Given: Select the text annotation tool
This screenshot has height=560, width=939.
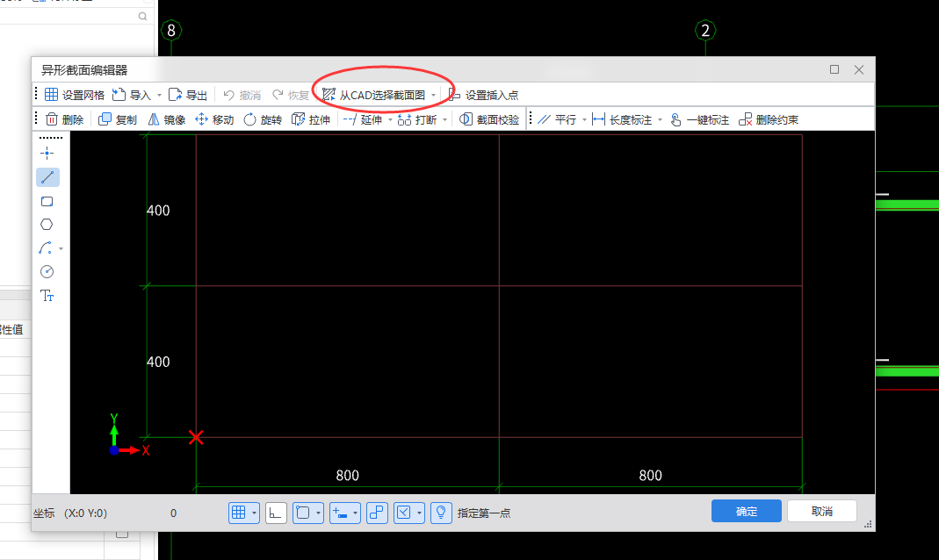Looking at the screenshot, I should click(47, 296).
